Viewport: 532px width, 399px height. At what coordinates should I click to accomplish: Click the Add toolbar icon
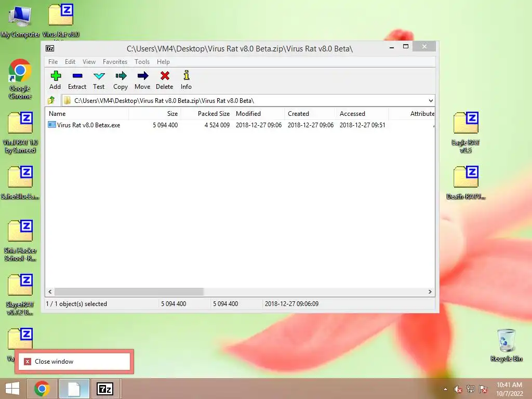coord(55,76)
